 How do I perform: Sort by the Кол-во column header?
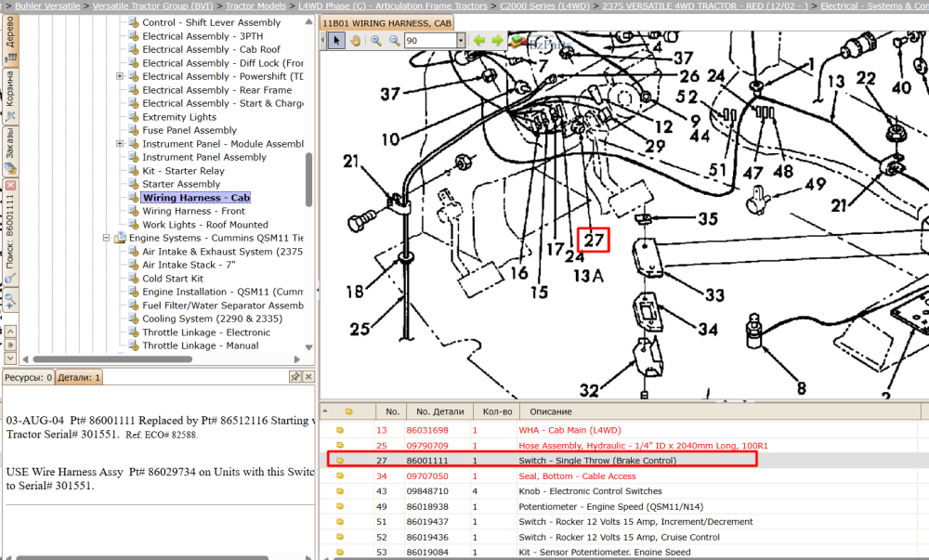pos(497,411)
